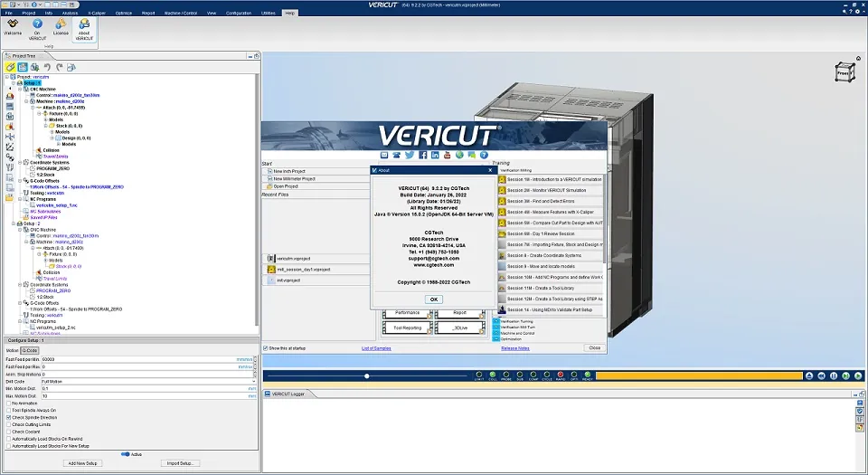This screenshot has height=475, width=868.
Task: Click Import Setup... button
Action: pyautogui.click(x=180, y=463)
